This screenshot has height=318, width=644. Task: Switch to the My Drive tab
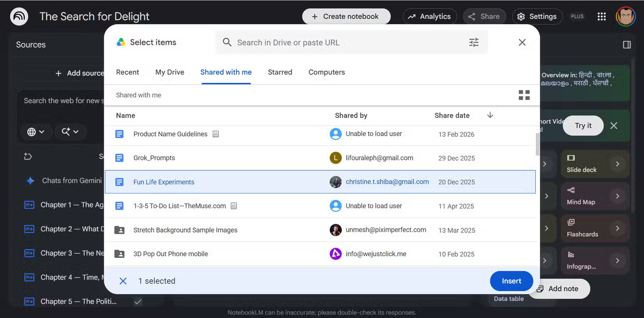pos(170,72)
